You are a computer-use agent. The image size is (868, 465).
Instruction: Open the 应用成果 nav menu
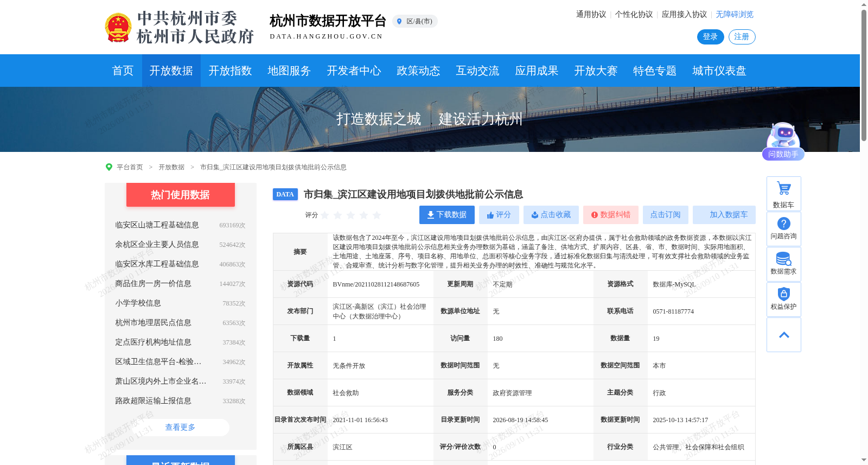537,71
